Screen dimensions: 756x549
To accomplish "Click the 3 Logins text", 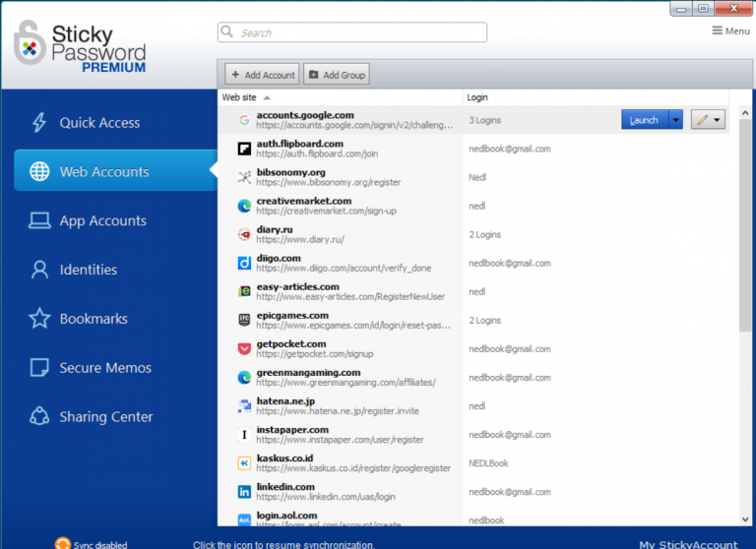I will click(484, 120).
